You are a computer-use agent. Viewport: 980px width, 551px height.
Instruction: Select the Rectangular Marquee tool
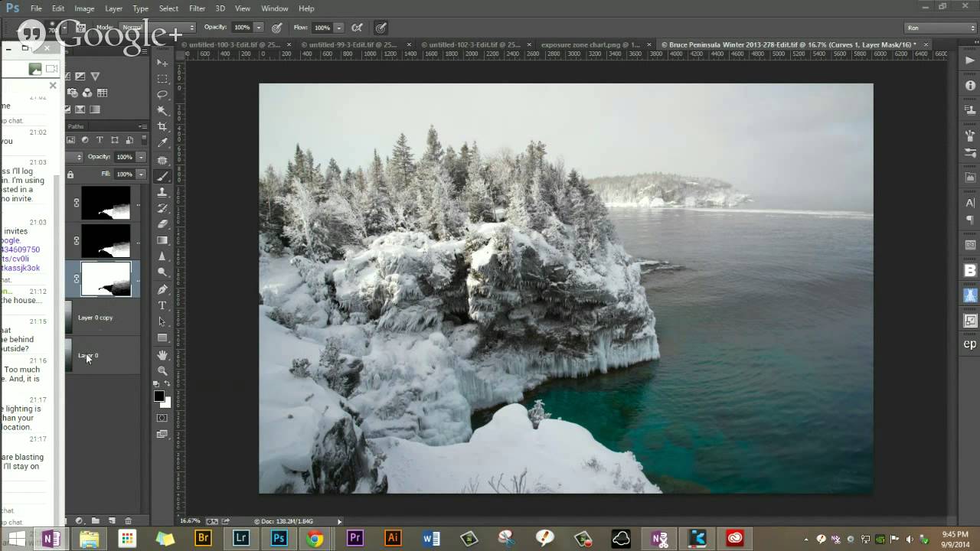pyautogui.click(x=162, y=79)
